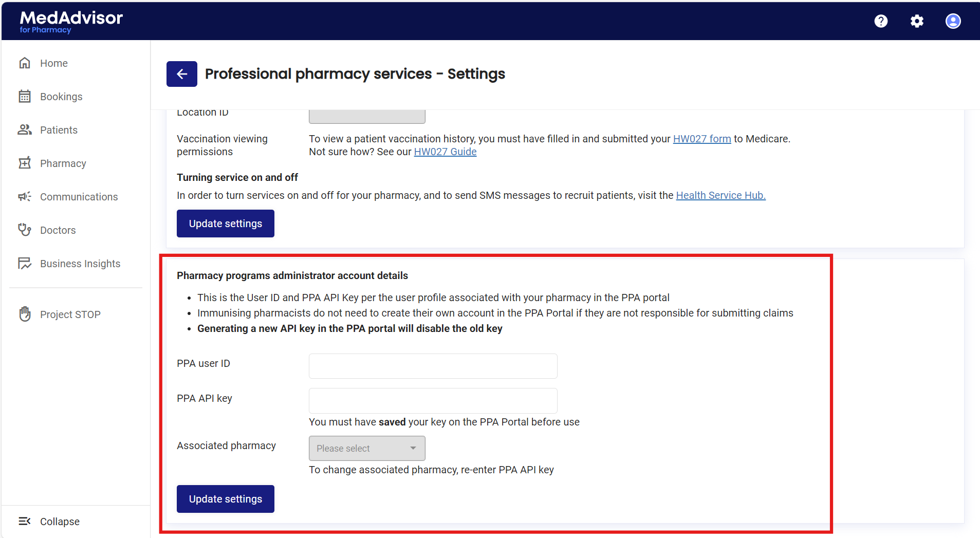The image size is (980, 538).
Task: Open the Pharmacy menu item
Action: (x=63, y=163)
